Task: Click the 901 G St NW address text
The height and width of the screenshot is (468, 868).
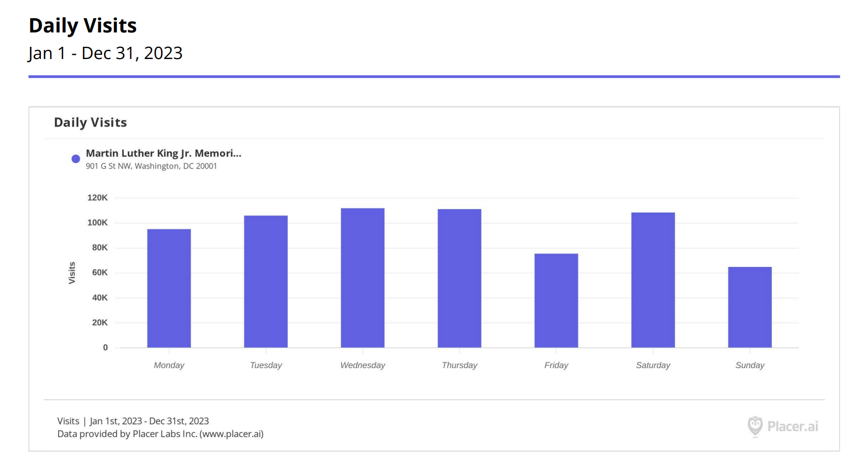Action: click(151, 166)
